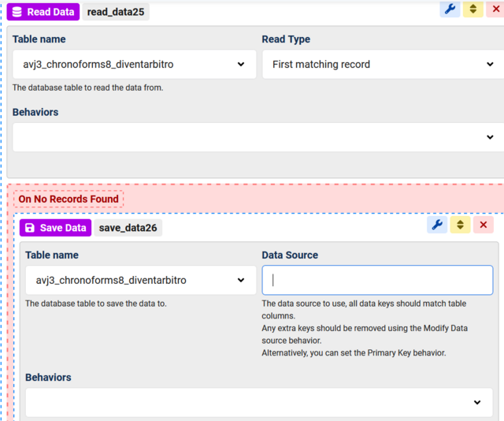
Task: Open Read Data Table name dropdown
Action: pos(135,64)
